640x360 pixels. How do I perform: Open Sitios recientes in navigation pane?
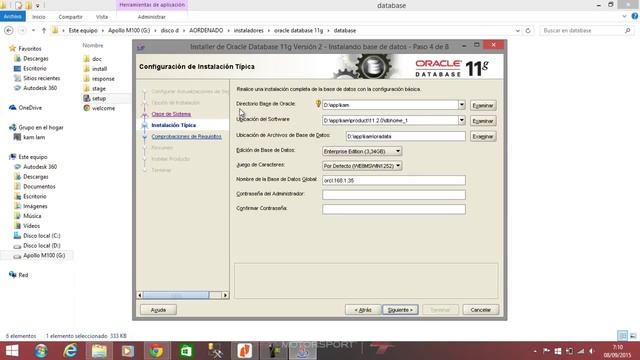[41, 78]
